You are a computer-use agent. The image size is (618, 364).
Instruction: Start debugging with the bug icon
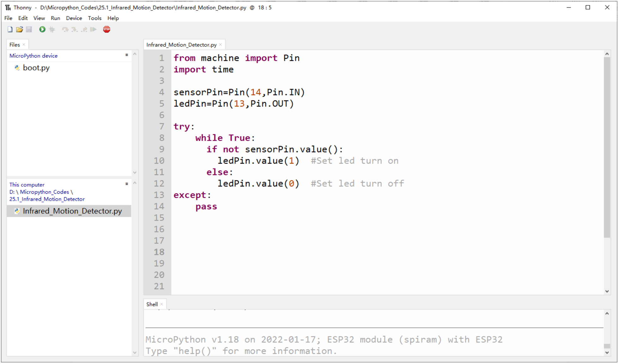click(x=52, y=29)
